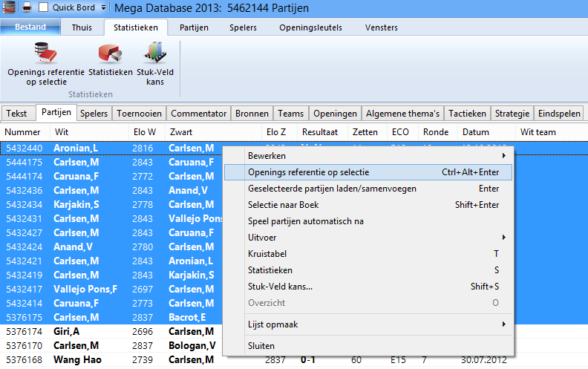
Task: Select the Partijen list tab
Action: click(x=56, y=112)
